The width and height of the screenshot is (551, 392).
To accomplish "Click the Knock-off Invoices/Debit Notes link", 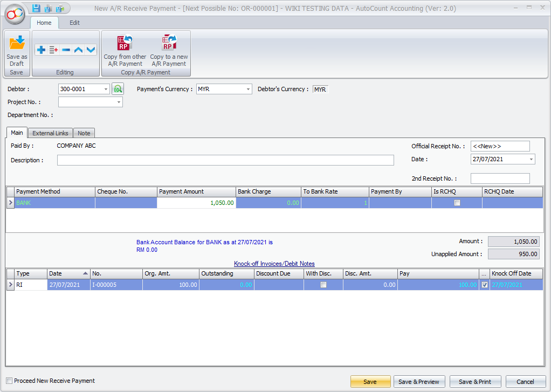I will point(274,264).
